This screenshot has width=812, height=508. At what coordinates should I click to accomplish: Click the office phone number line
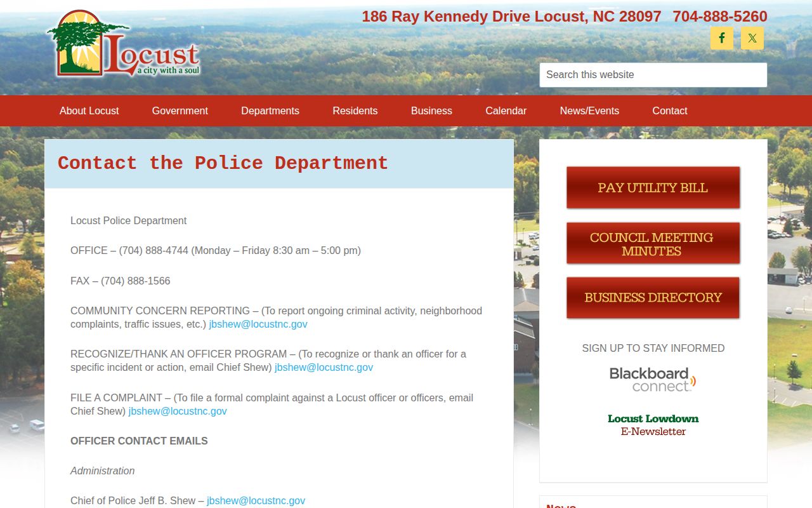(x=216, y=250)
